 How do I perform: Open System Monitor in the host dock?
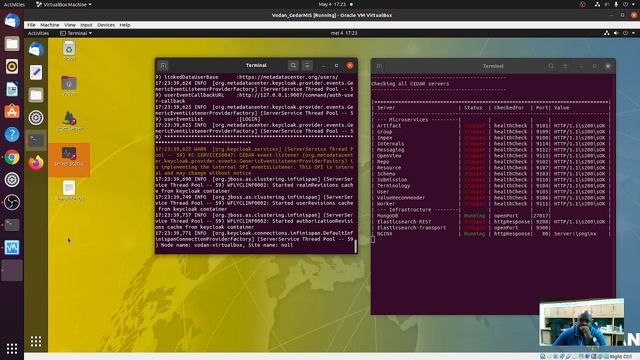(11, 248)
